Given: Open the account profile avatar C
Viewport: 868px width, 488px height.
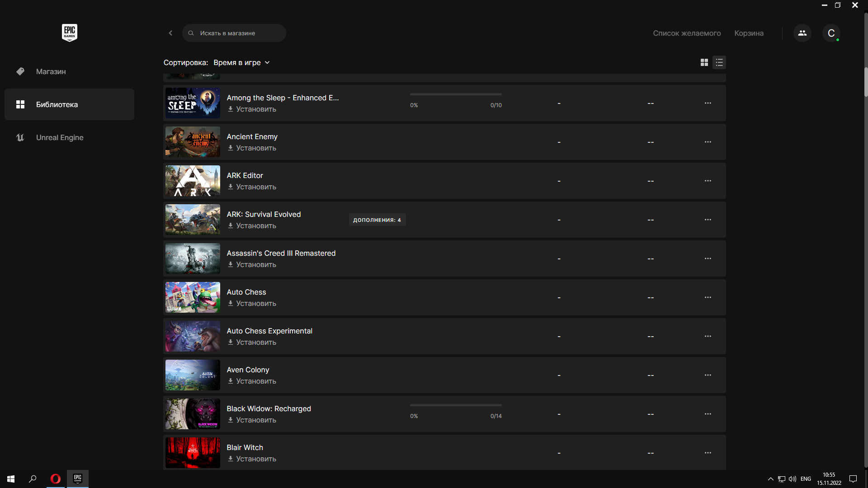Looking at the screenshot, I should (831, 33).
